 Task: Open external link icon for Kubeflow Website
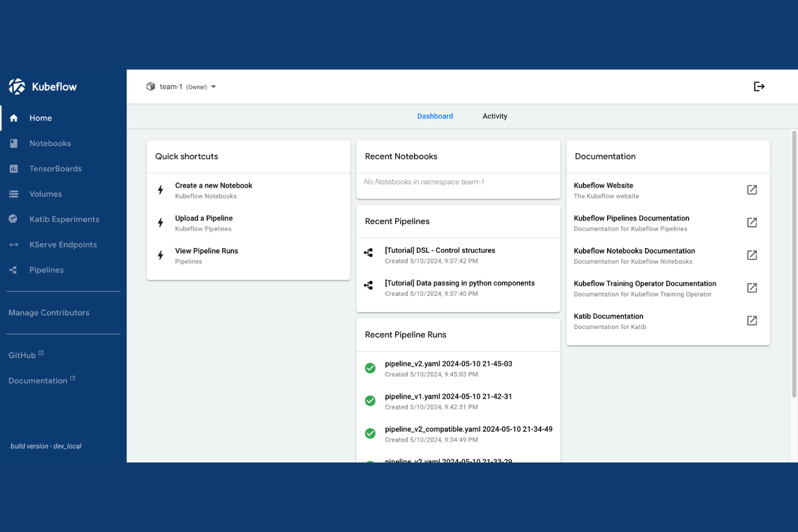pyautogui.click(x=752, y=190)
